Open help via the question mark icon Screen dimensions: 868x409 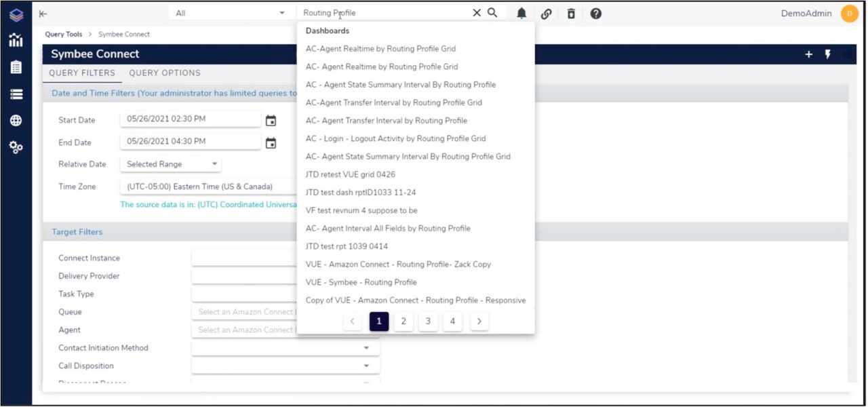(595, 12)
